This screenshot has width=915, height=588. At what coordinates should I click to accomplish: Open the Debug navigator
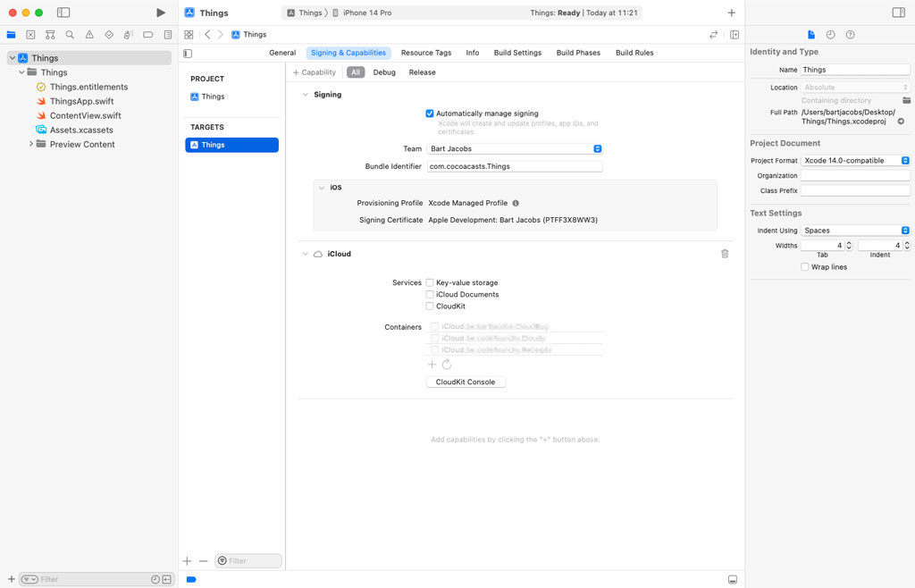129,35
